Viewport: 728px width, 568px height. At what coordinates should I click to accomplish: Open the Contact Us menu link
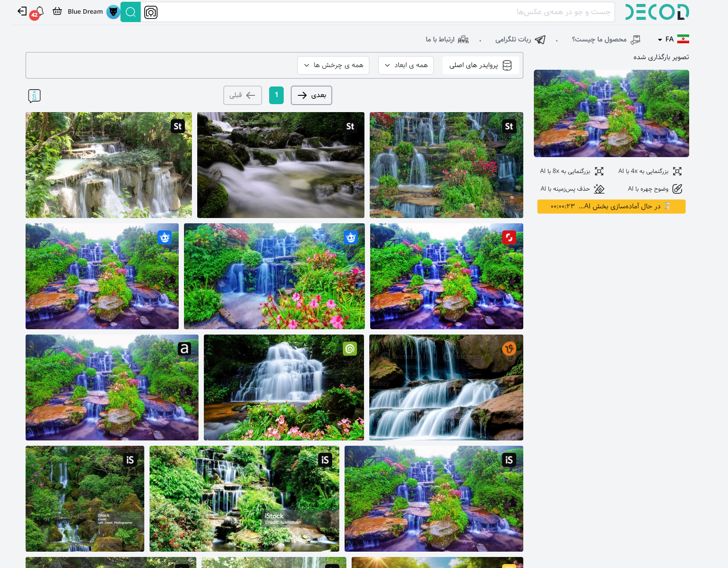pos(447,40)
